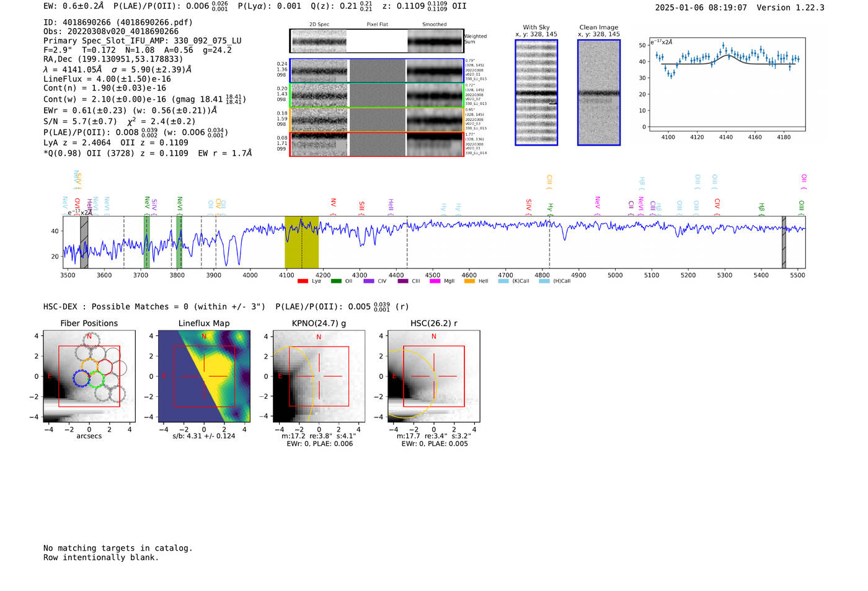Click the red Lyα legend swatch
This screenshot has height=591, width=868.
pos(303,281)
